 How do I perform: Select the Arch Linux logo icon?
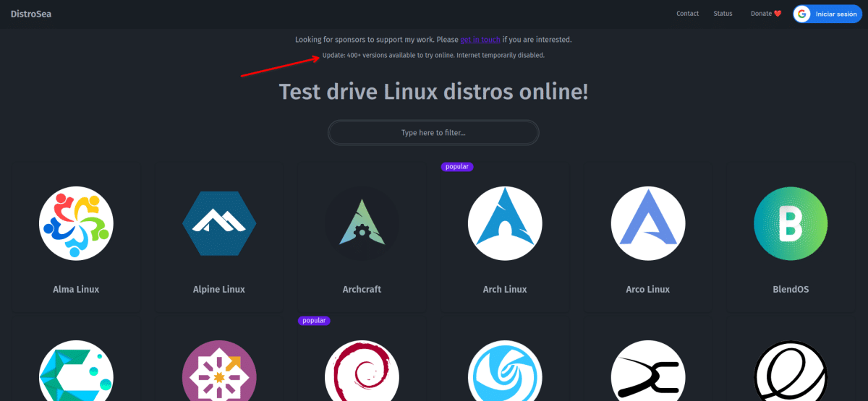point(505,222)
